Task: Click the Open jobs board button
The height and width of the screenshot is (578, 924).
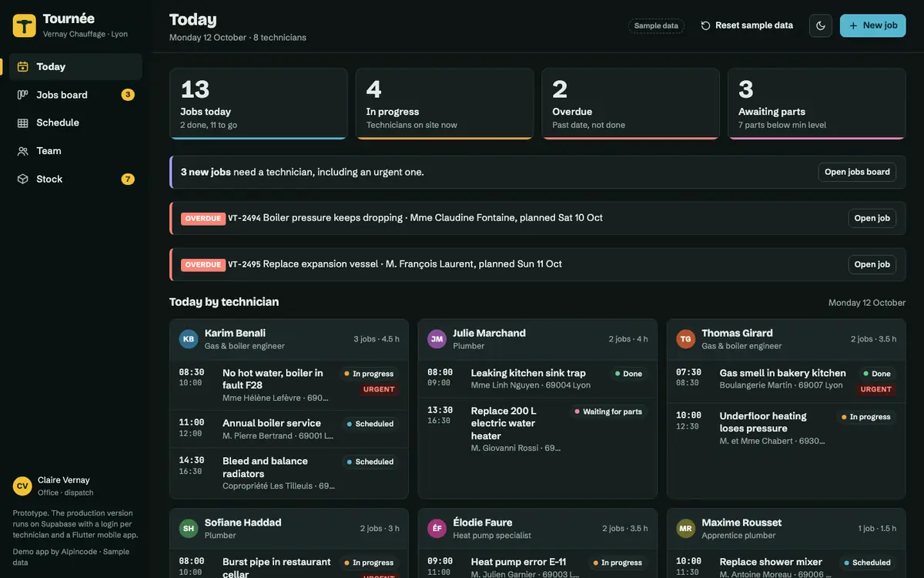Action: tap(857, 172)
